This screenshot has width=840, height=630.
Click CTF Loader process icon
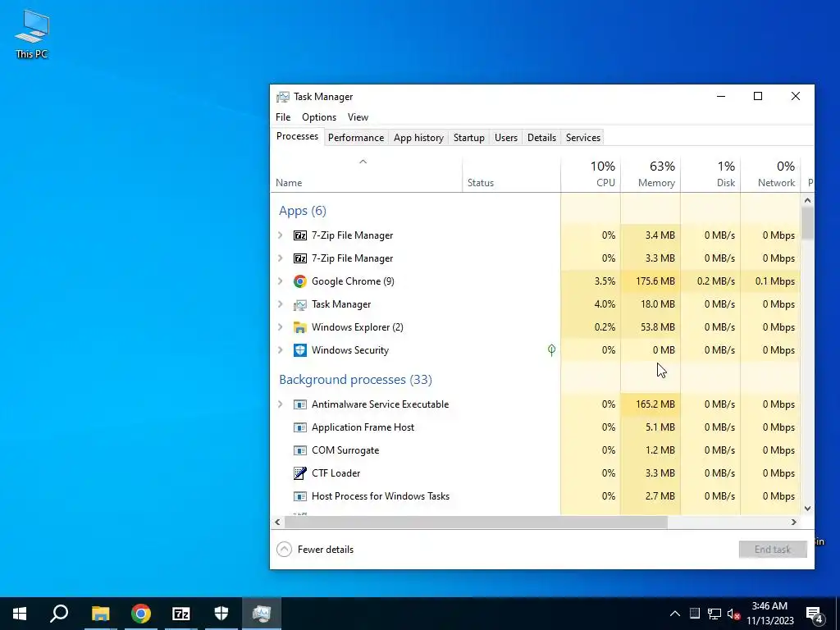[x=300, y=473]
